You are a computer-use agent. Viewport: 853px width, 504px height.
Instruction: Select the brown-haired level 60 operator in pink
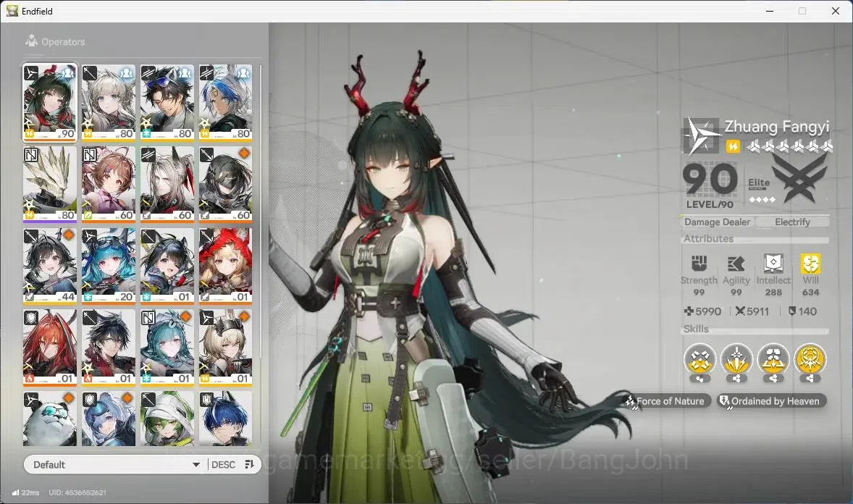pyautogui.click(x=109, y=185)
